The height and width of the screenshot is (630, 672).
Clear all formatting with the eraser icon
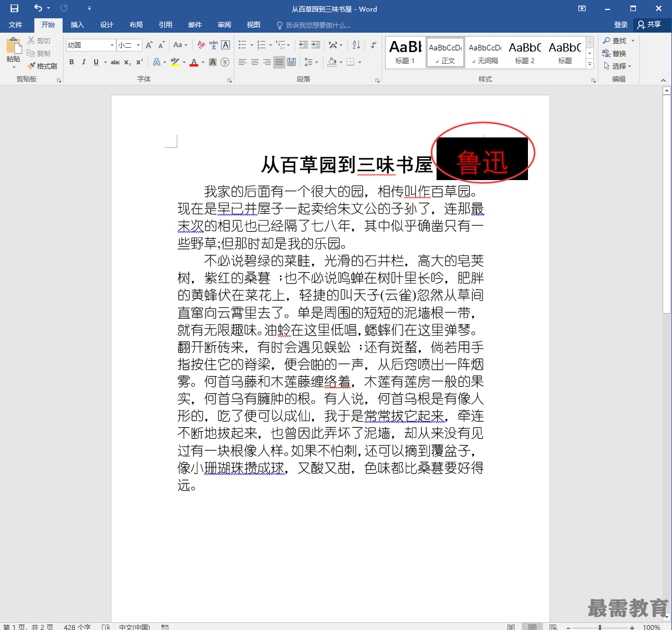click(201, 45)
